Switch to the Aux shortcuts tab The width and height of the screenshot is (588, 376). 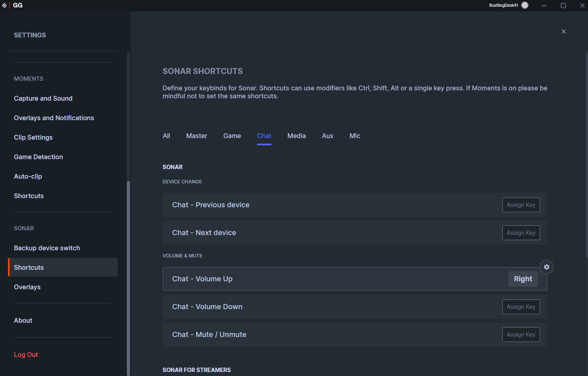(x=328, y=136)
